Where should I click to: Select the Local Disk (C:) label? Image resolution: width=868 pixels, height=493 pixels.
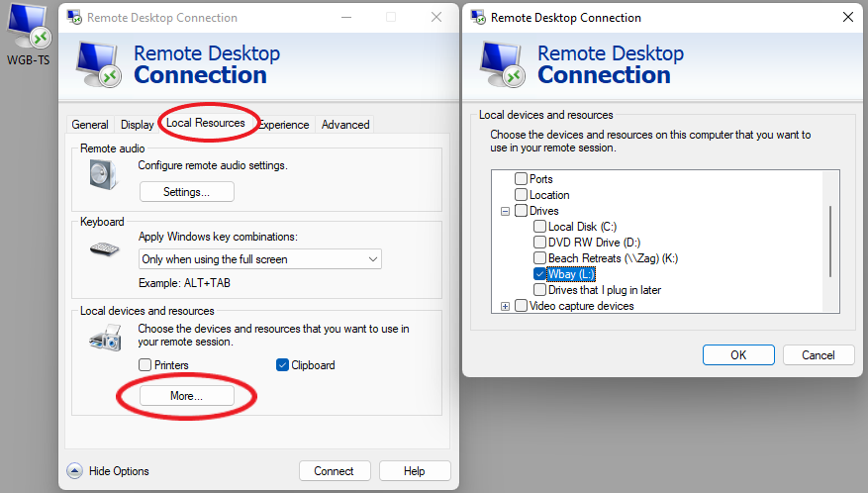582,226
